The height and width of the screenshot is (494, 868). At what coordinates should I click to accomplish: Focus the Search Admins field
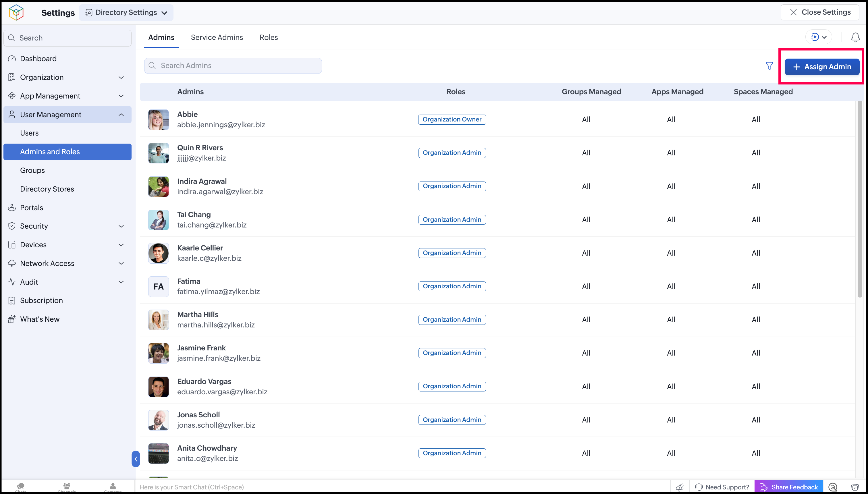click(x=233, y=65)
